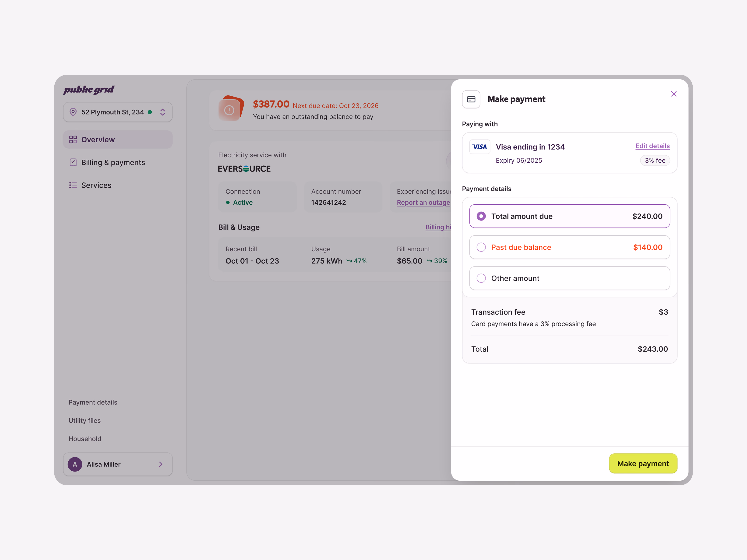Click the location pin icon in address selector
Viewport: 747px width, 560px height.
coord(73,112)
